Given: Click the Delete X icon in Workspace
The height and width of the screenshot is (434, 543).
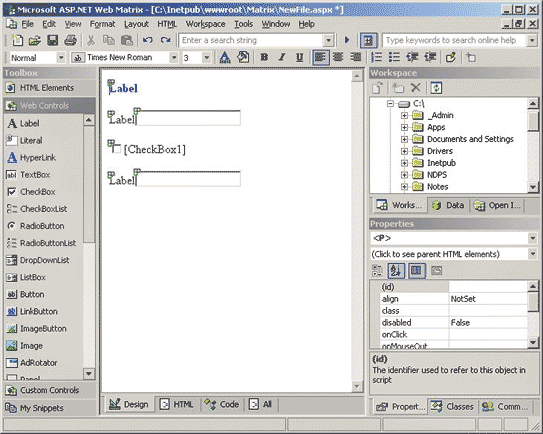Looking at the screenshot, I should click(416, 88).
